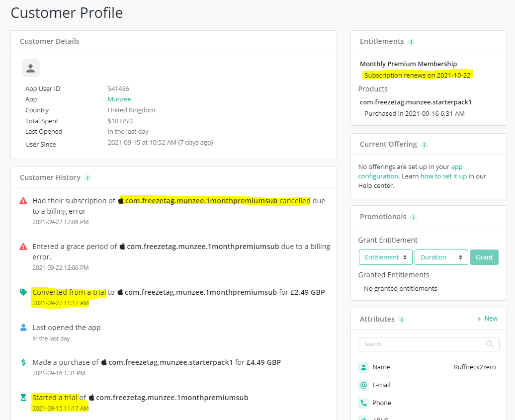The height and width of the screenshot is (420, 515).
Task: Click the Phone attribute row label
Action: pos(382,403)
